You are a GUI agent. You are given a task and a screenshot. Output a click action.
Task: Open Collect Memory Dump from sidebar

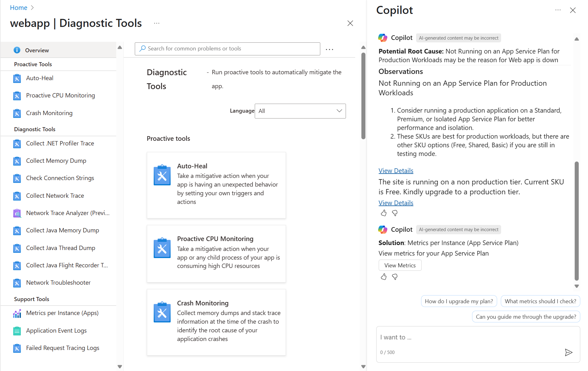pos(56,161)
